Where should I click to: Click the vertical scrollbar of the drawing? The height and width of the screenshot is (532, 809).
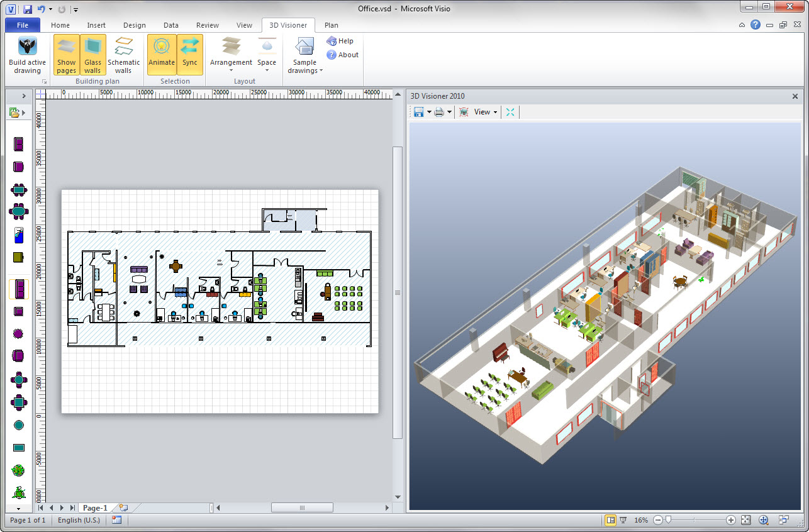pos(397,292)
